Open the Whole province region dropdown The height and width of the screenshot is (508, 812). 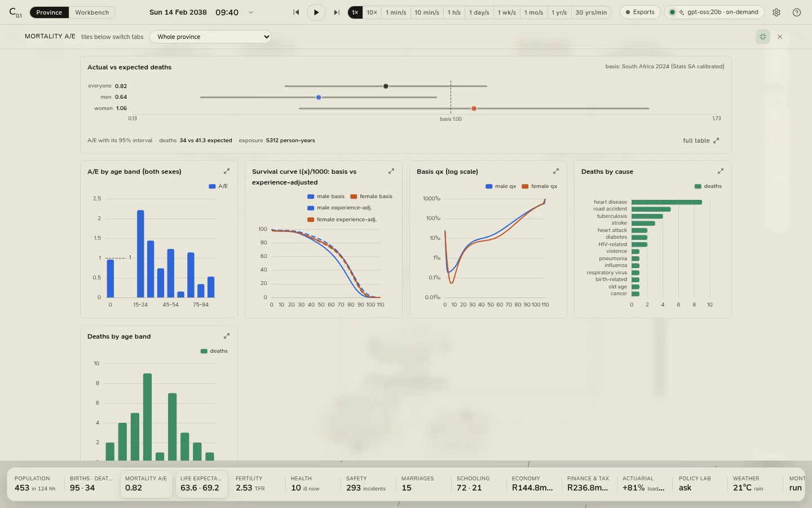coord(210,37)
